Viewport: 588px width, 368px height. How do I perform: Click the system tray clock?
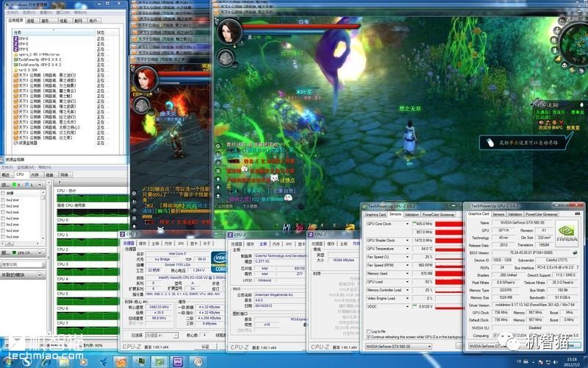[572, 362]
